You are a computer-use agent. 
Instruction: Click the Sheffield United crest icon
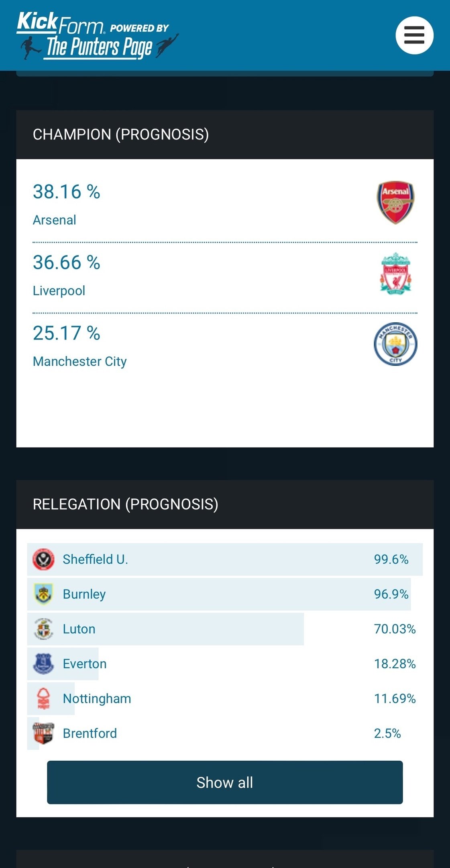(x=43, y=559)
